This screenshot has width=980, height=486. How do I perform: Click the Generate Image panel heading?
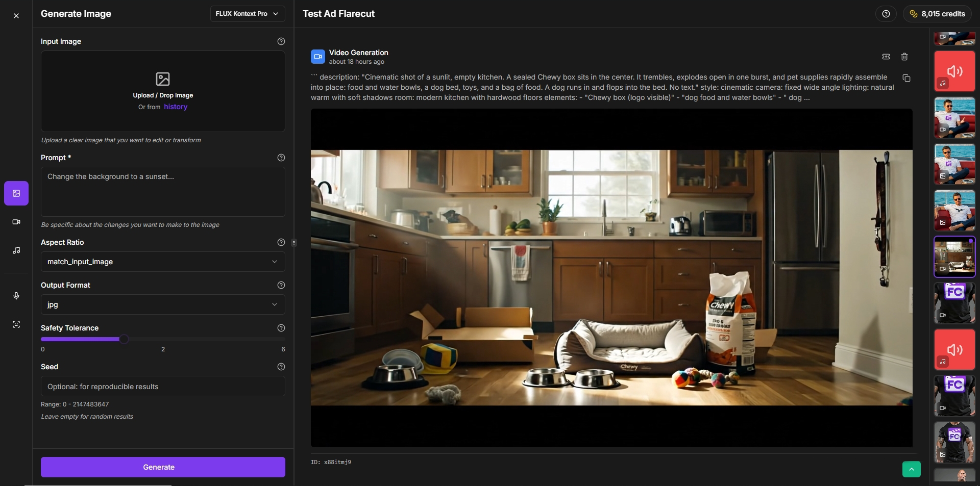[76, 14]
